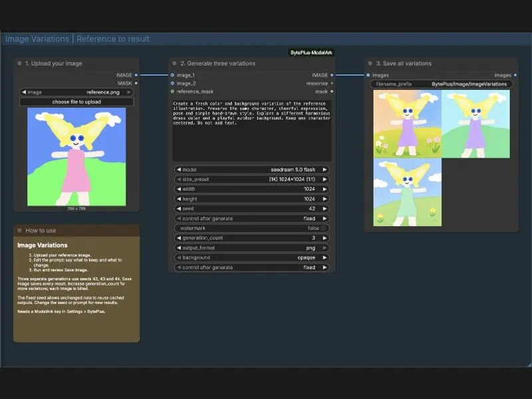
Task: Click 'choose file to upload' button
Action: pyautogui.click(x=76, y=102)
